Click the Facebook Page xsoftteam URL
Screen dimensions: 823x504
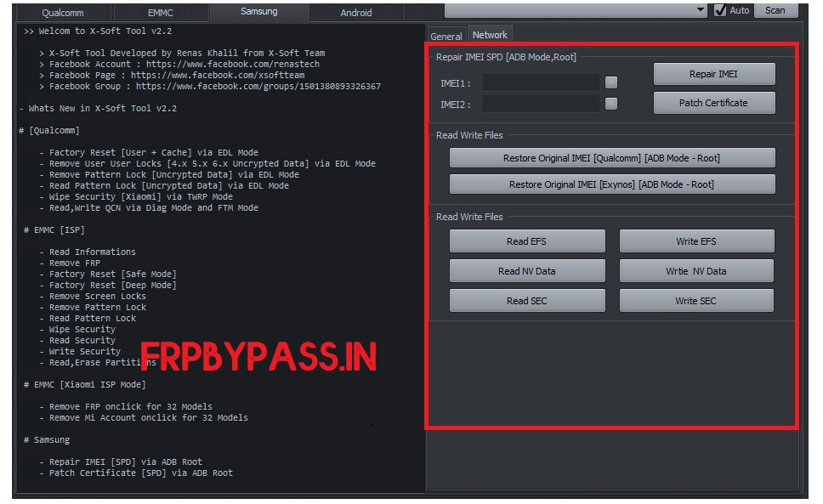point(218,75)
